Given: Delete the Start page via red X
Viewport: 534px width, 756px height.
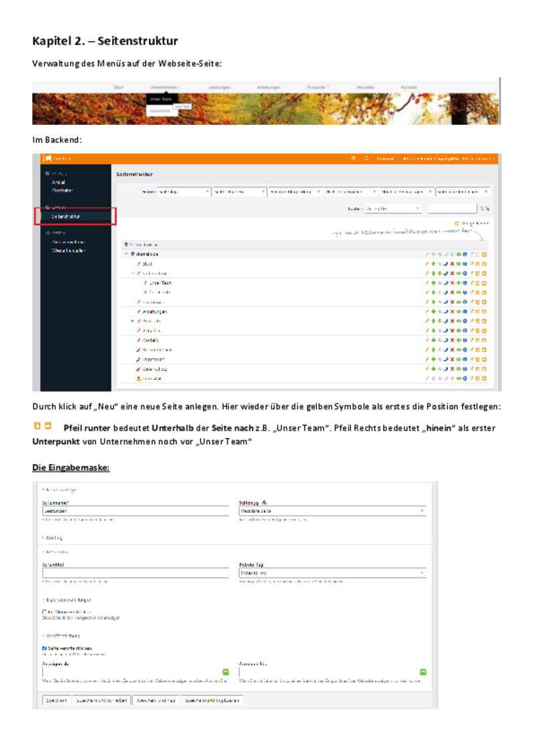Looking at the screenshot, I should point(452,264).
